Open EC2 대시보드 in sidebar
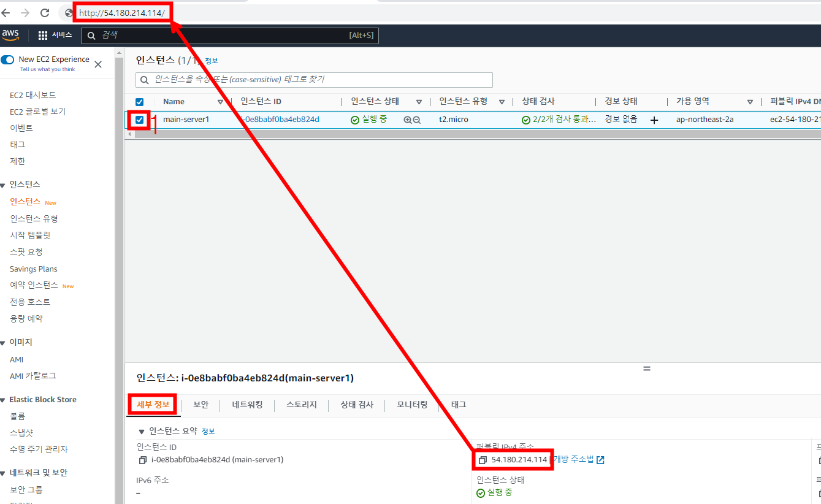Viewport: 821px width, 504px height. [x=33, y=95]
